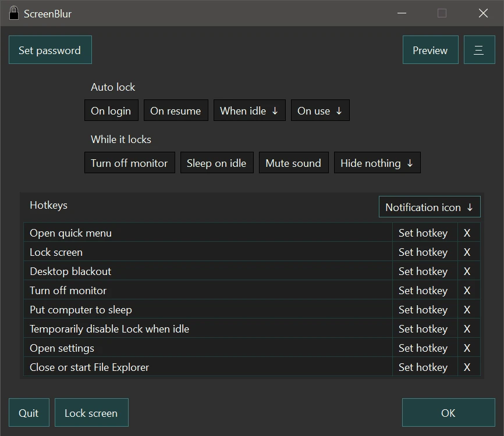Image resolution: width=504 pixels, height=436 pixels.
Task: Open the hamburger menu button
Action: pyautogui.click(x=479, y=50)
